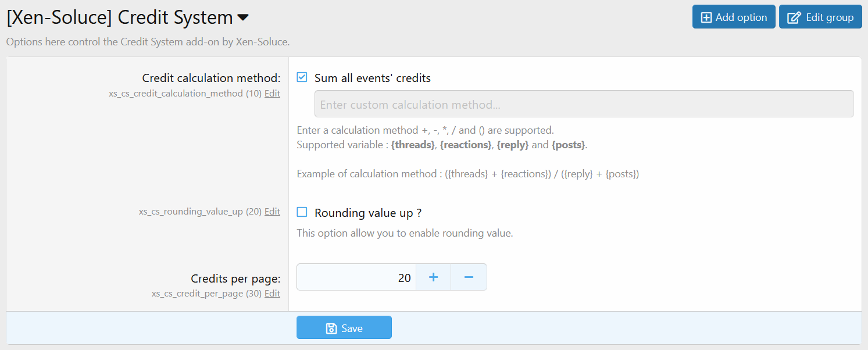Click the Add option button
The height and width of the screenshot is (350, 868).
(734, 17)
